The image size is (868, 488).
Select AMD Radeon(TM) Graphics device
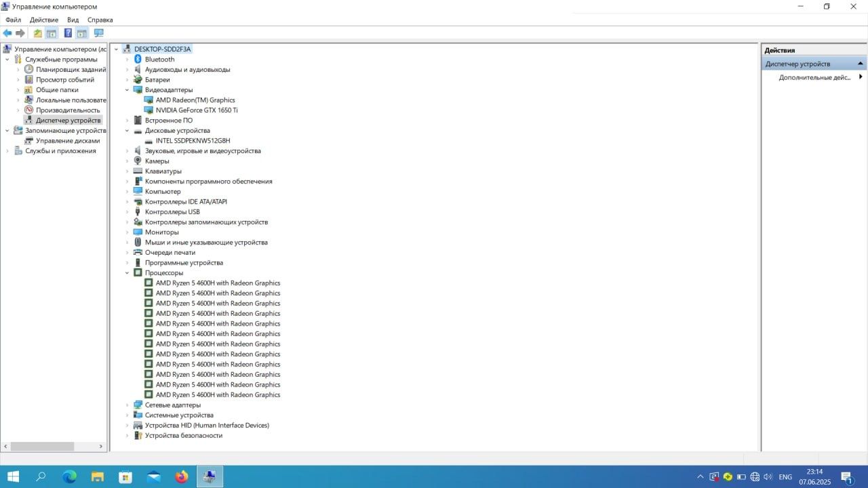click(195, 100)
